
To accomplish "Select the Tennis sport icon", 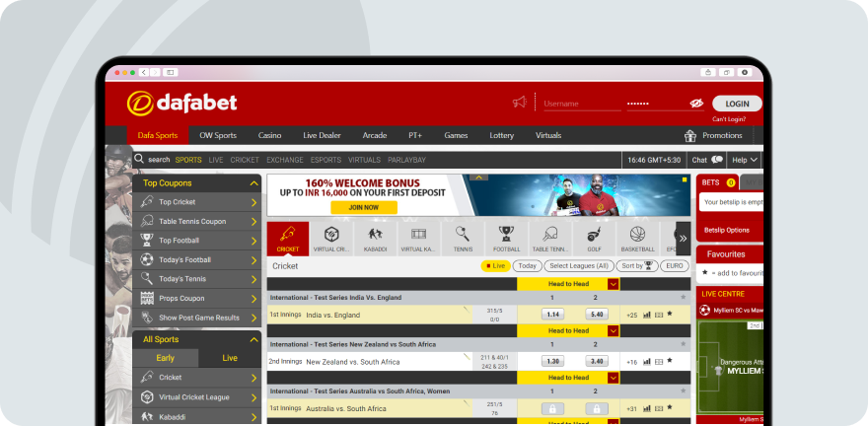I will pos(463,239).
